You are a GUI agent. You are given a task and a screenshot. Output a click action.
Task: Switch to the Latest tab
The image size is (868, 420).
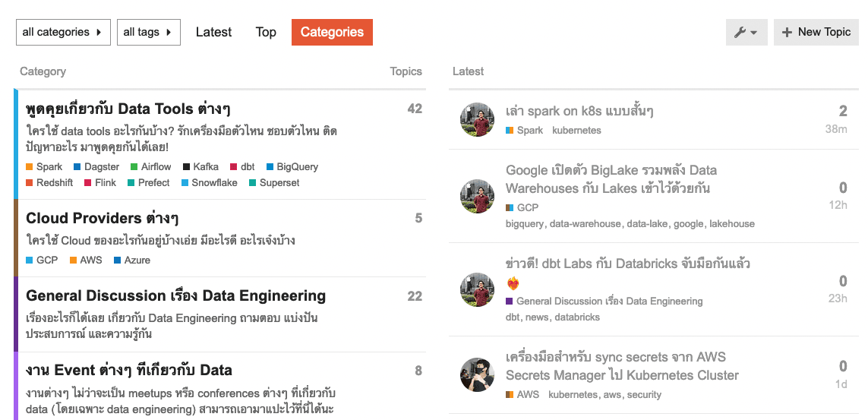[x=213, y=32]
